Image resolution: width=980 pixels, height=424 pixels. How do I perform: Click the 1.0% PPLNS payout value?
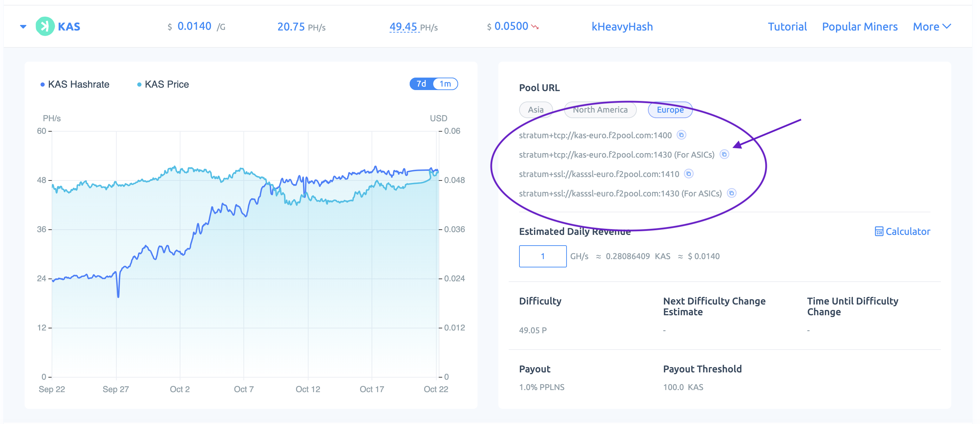pos(542,387)
